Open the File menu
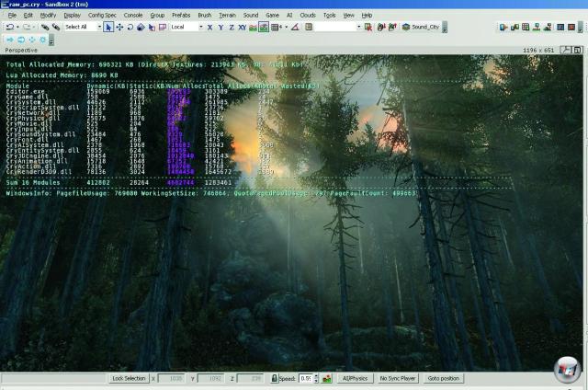 coord(12,16)
